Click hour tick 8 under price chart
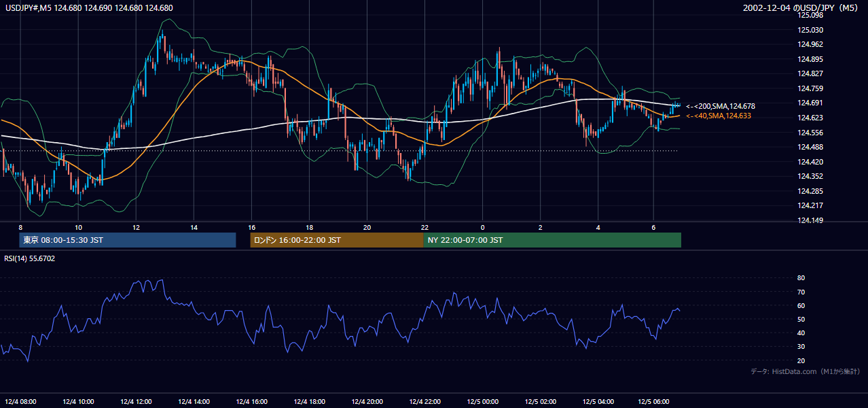Image resolution: width=868 pixels, height=408 pixels. tap(20, 227)
